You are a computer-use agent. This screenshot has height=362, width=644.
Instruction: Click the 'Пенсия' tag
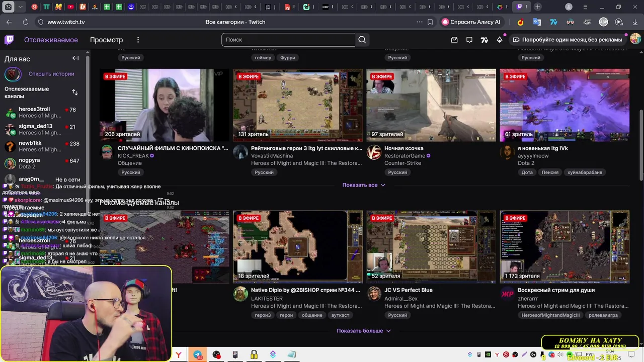pyautogui.click(x=550, y=172)
